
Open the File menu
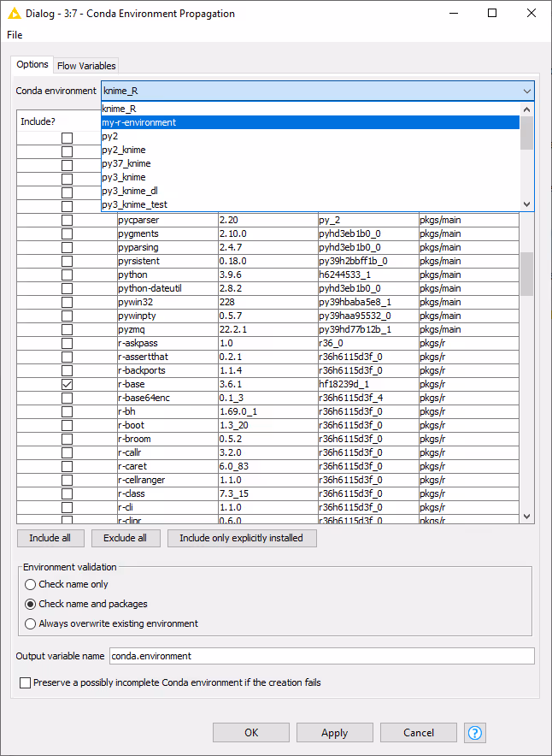pyautogui.click(x=15, y=35)
